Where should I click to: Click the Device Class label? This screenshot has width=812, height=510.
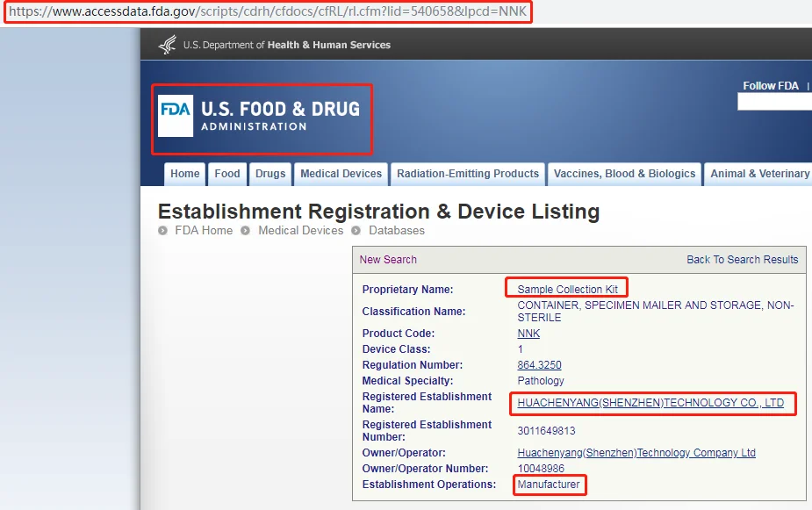pos(396,349)
